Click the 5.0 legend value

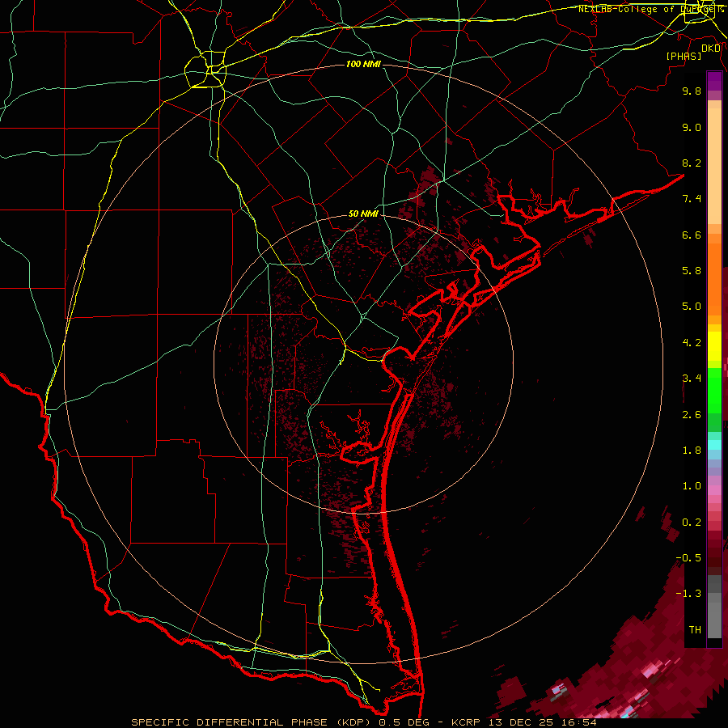(x=692, y=307)
